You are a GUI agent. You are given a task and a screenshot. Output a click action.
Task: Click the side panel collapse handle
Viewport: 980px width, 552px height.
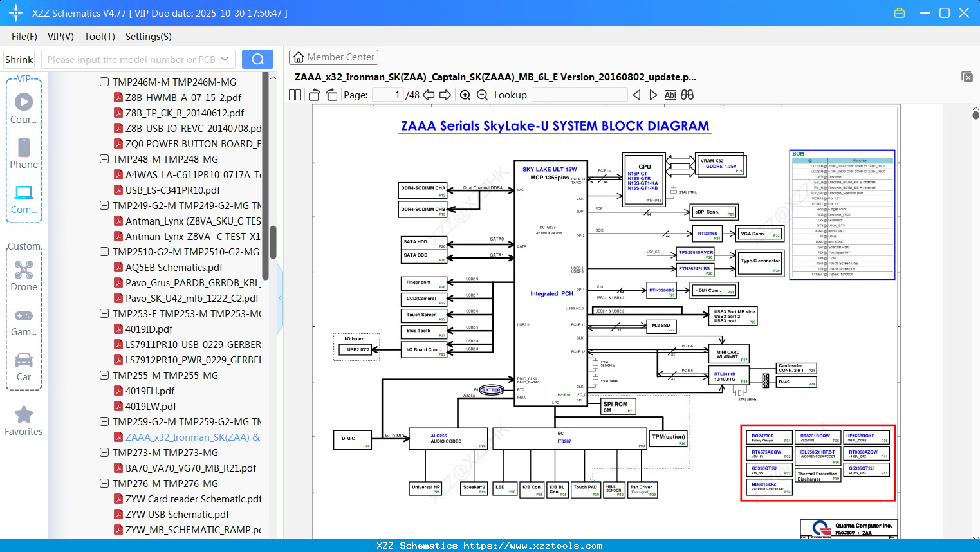[x=280, y=297]
